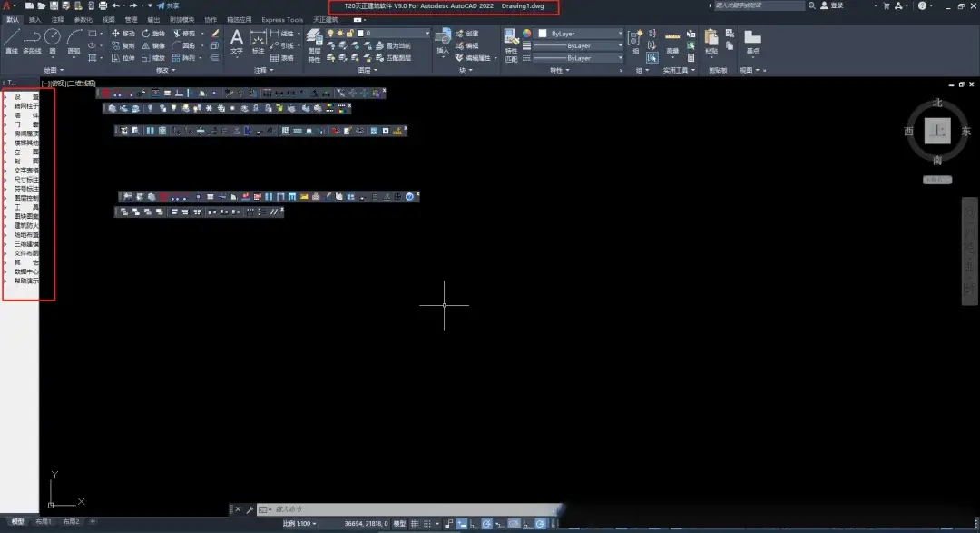Image resolution: width=980 pixels, height=533 pixels.
Task: Toggle the layer lock padlock icon
Action: pyautogui.click(x=349, y=34)
